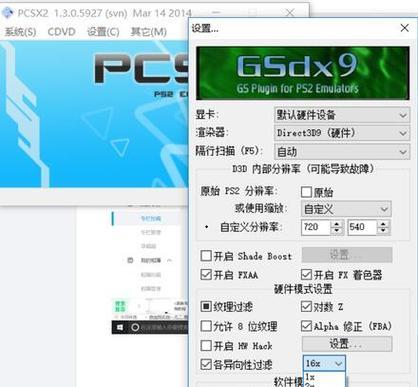Decrease the custom resolution height value
The image size is (418, 387).
point(383,231)
